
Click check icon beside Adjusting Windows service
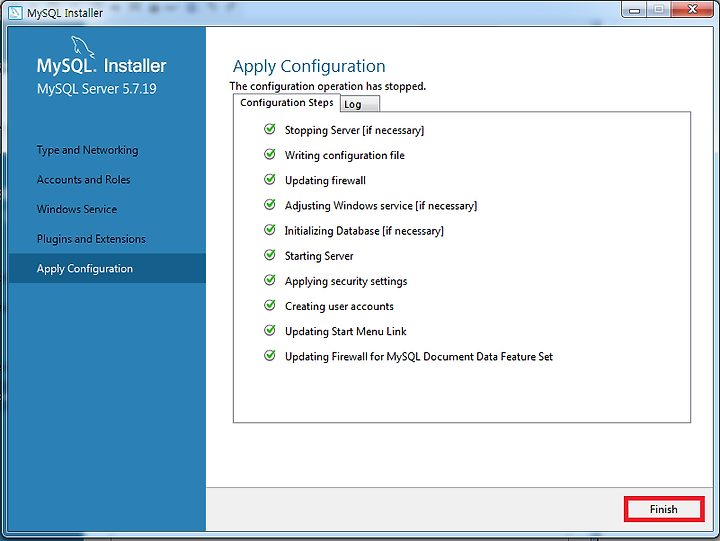(x=270, y=204)
